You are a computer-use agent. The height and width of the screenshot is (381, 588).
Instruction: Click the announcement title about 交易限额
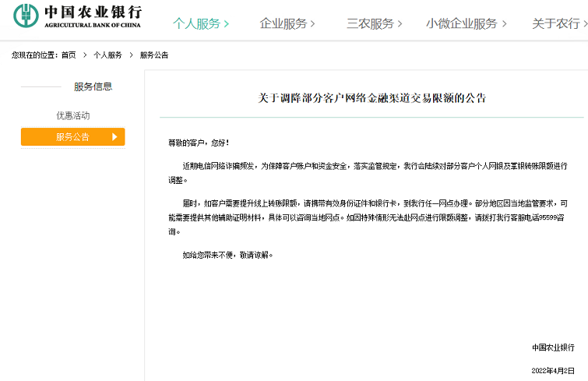(x=371, y=98)
